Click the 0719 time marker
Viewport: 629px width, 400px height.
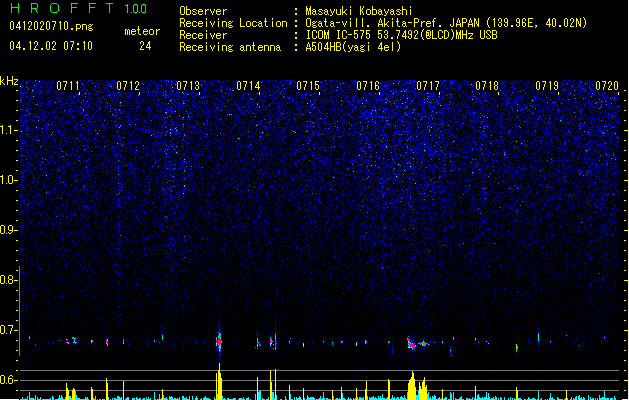[547, 86]
